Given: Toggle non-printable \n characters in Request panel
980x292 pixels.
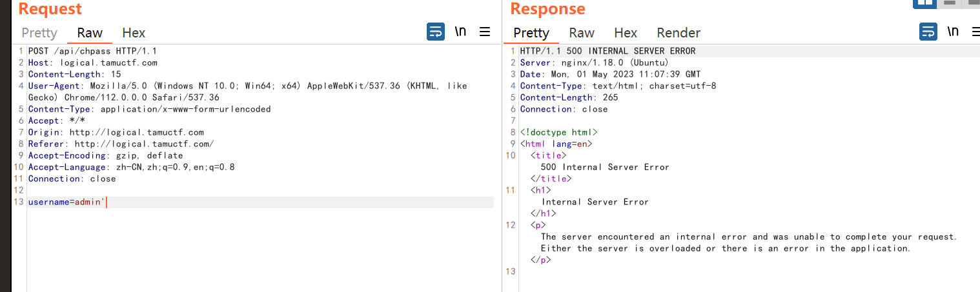Looking at the screenshot, I should tap(460, 32).
